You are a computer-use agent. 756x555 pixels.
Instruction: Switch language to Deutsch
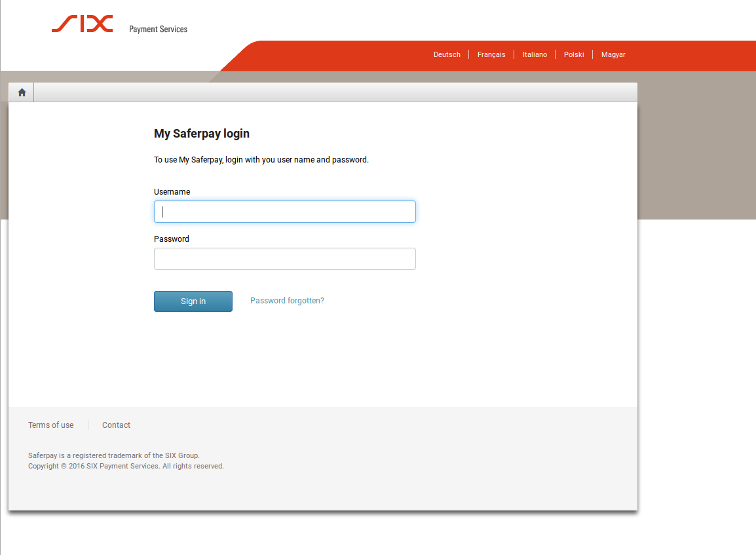click(x=447, y=55)
